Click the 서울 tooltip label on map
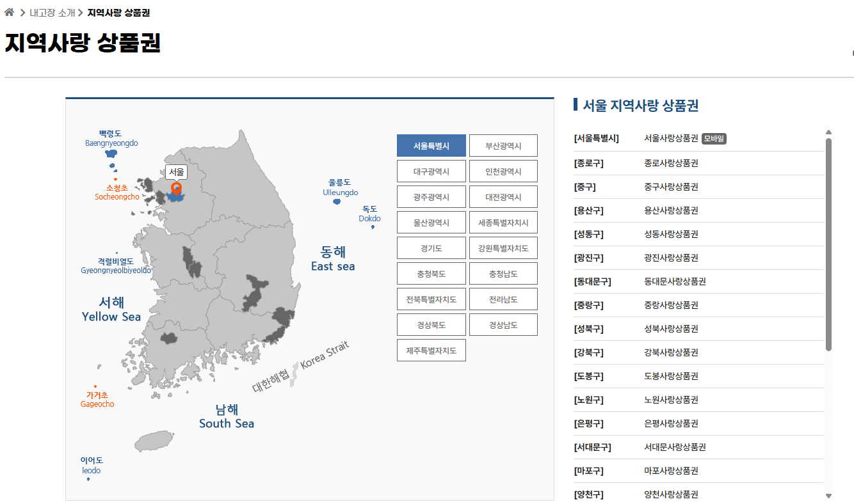This screenshot has height=504, width=854. pyautogui.click(x=177, y=172)
